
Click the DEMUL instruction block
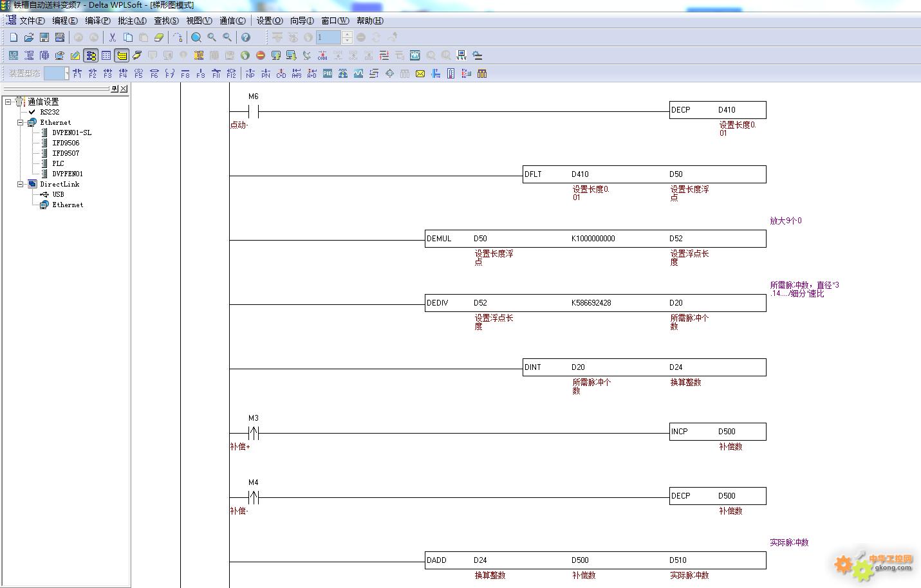440,239
